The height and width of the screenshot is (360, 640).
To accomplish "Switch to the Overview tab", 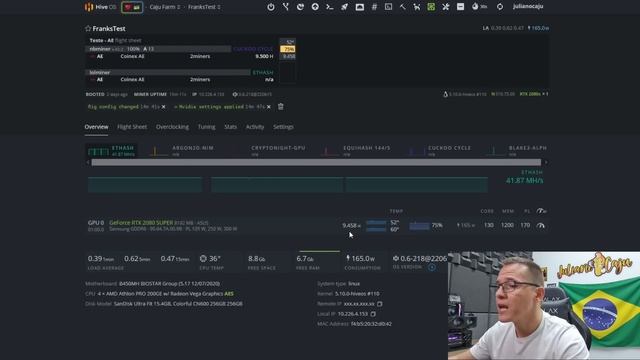I will click(96, 127).
